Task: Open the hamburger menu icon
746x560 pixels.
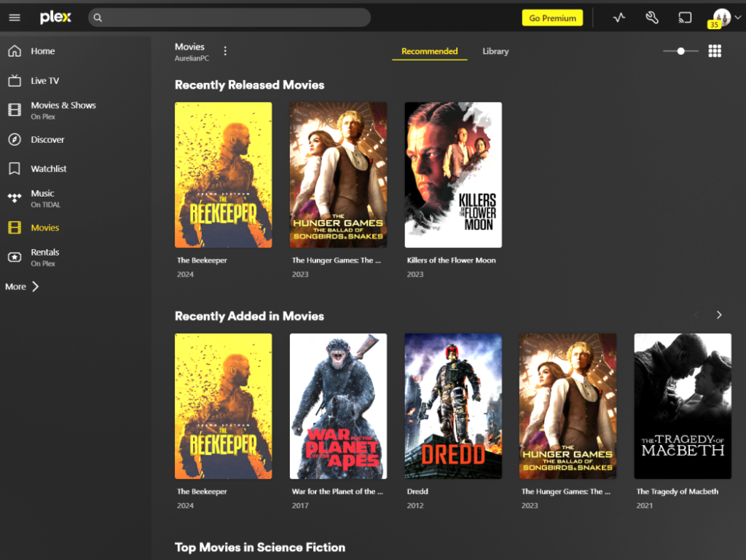Action: point(15,18)
